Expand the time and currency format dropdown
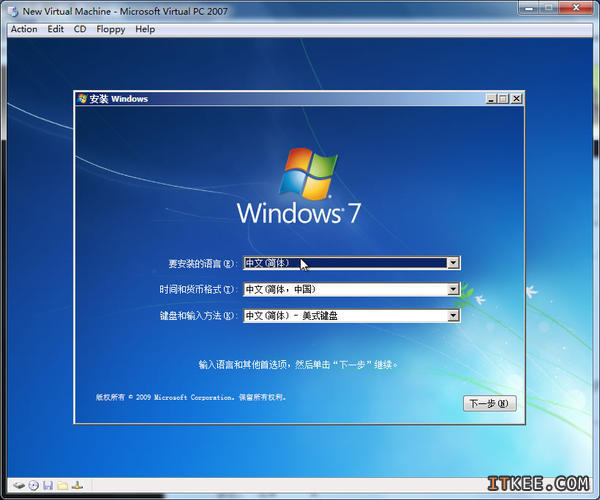 [453, 290]
